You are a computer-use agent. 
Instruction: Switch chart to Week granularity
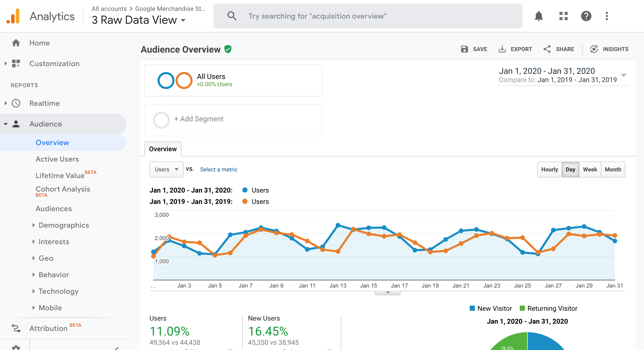[x=590, y=170]
